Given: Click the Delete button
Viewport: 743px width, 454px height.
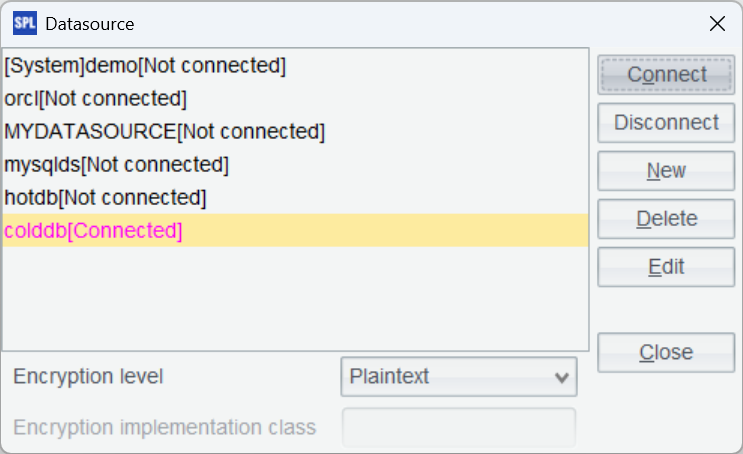Looking at the screenshot, I should coord(666,219).
